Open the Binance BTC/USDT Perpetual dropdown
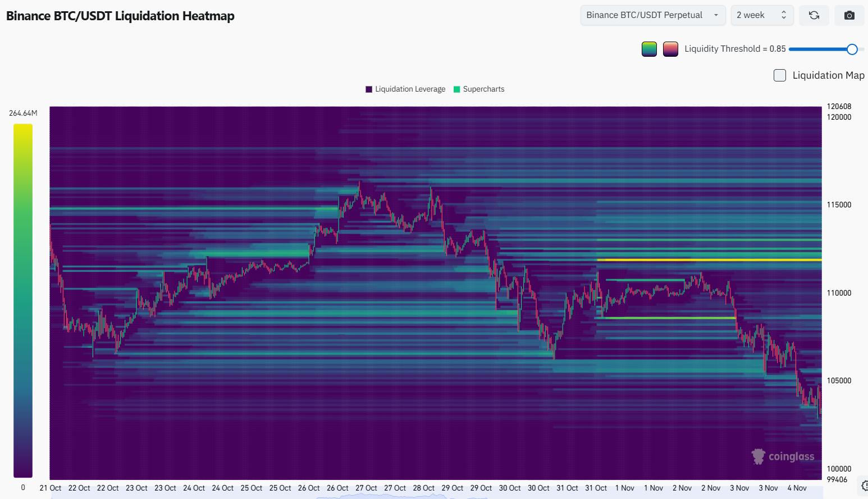 point(652,15)
